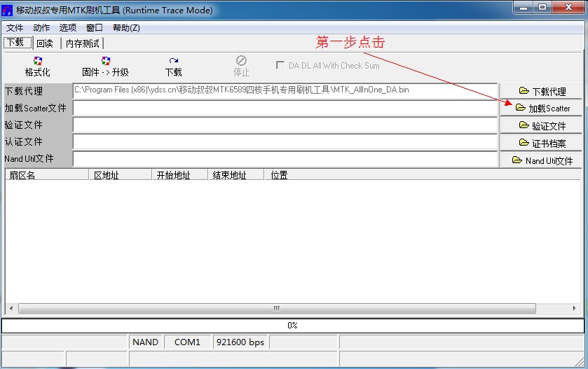
Task: Click the 认证文件 path field
Action: point(285,142)
